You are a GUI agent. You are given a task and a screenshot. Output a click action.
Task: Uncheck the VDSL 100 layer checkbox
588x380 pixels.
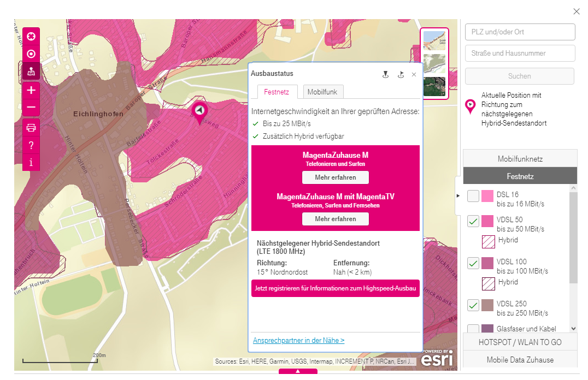pos(473,263)
